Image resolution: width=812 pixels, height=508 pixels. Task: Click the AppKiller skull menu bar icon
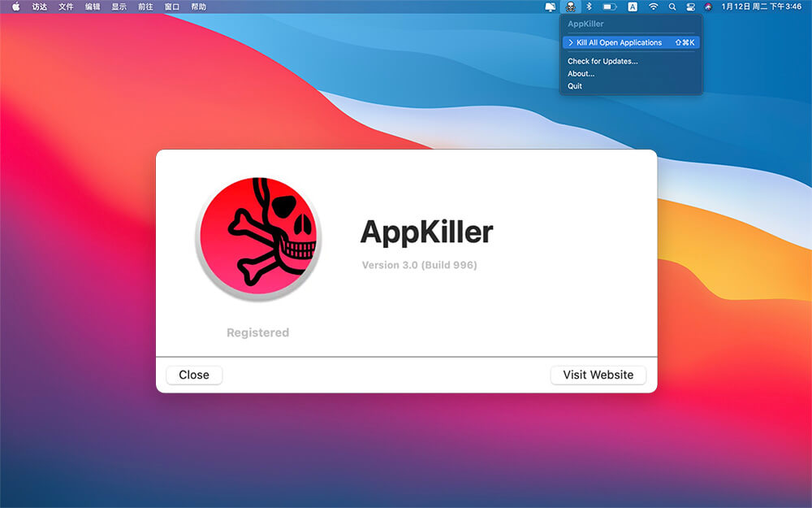pyautogui.click(x=570, y=7)
